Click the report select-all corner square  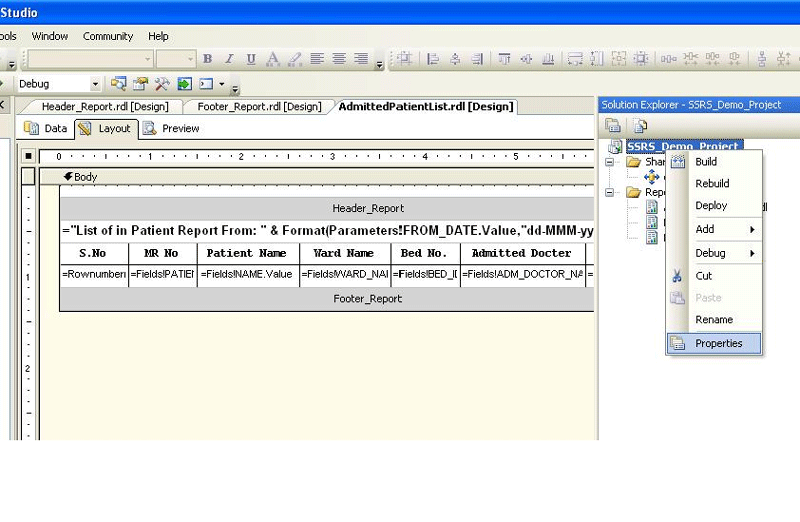[x=29, y=156]
